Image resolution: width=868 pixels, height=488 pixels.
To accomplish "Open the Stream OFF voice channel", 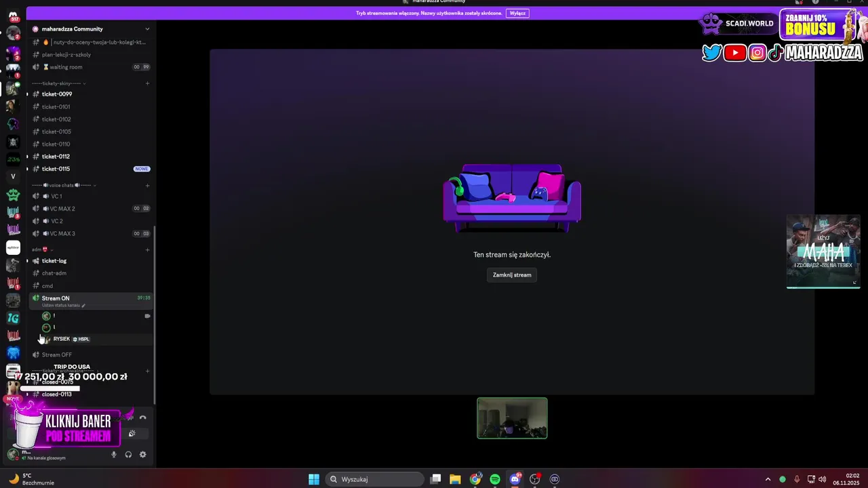I will [91, 354].
